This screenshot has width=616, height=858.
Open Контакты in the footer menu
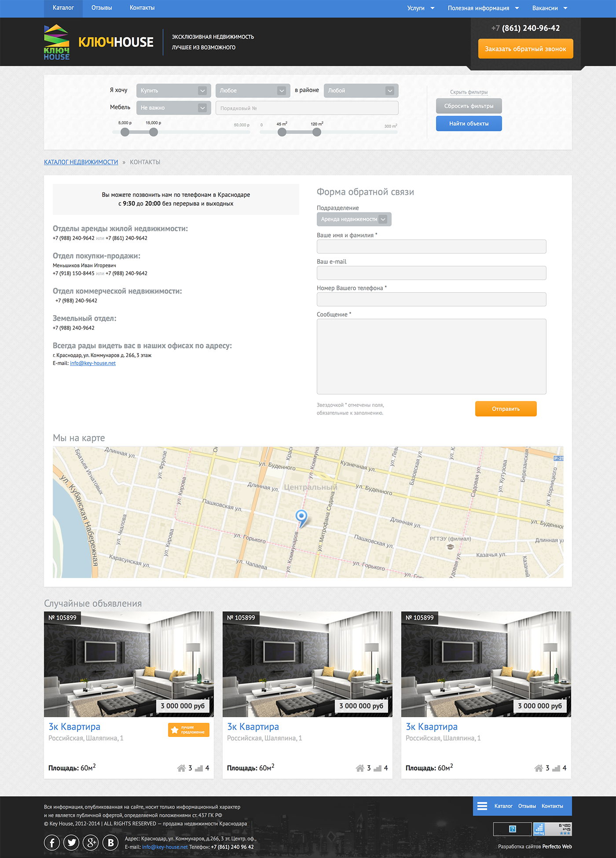[x=552, y=806]
